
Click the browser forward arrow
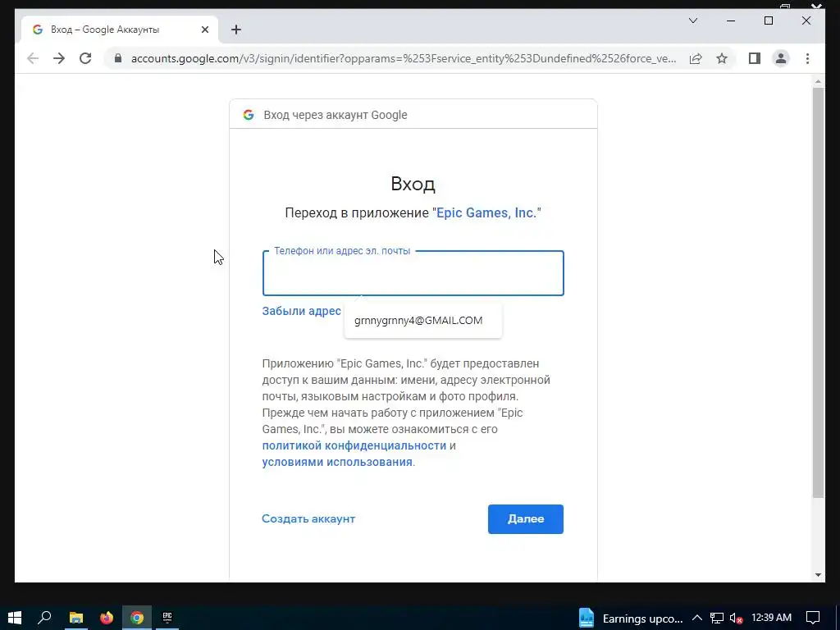point(59,58)
